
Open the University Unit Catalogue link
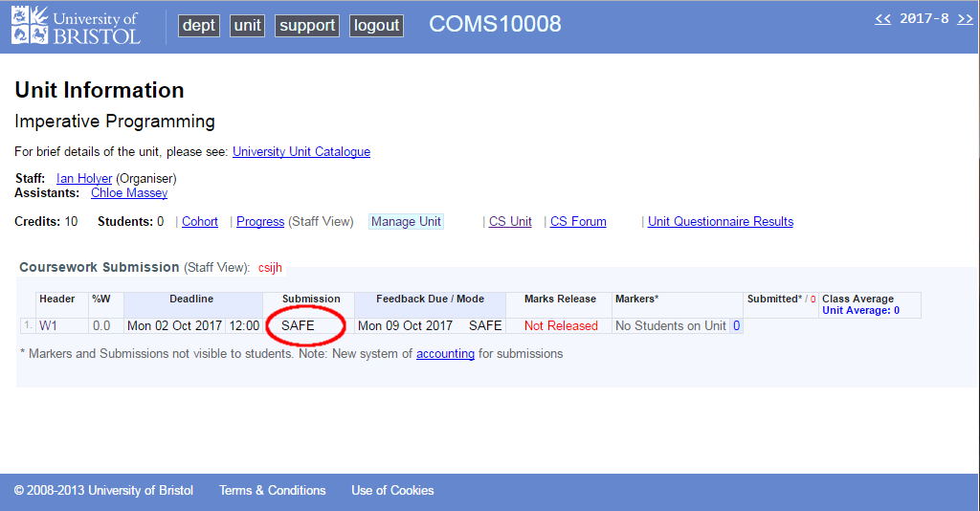pyautogui.click(x=301, y=152)
